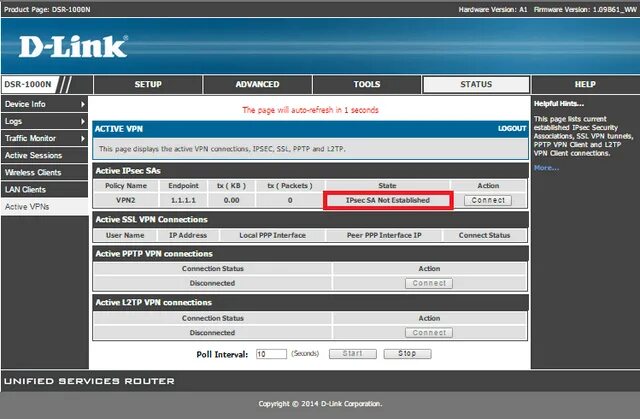Image resolution: width=640 pixels, height=419 pixels.
Task: Expand the Logs submenu arrow
Action: pyautogui.click(x=82, y=122)
